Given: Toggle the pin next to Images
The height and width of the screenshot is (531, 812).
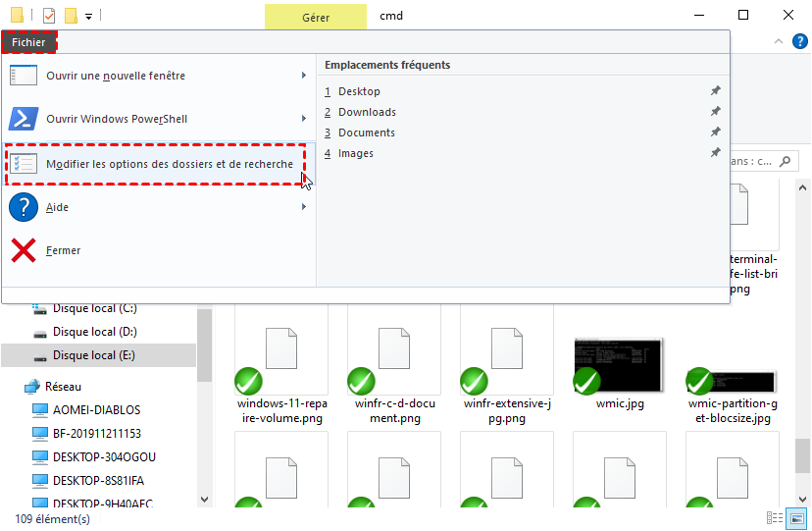Looking at the screenshot, I should 715,153.
